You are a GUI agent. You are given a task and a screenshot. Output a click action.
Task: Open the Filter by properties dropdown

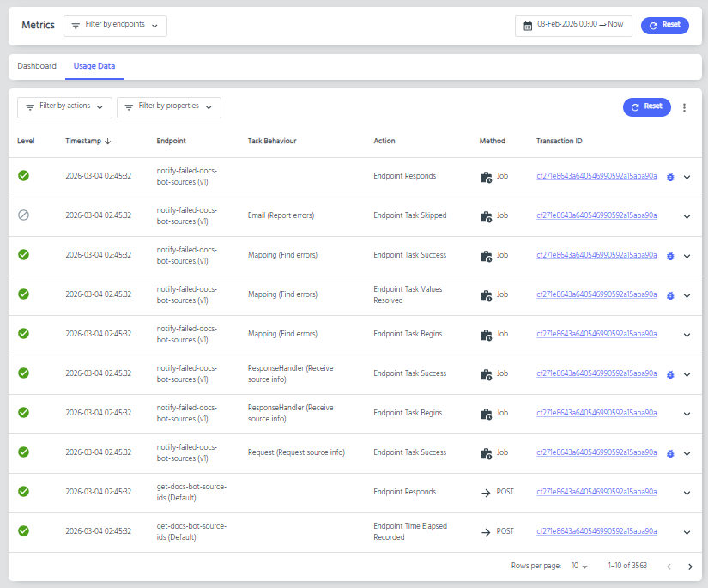pyautogui.click(x=168, y=107)
